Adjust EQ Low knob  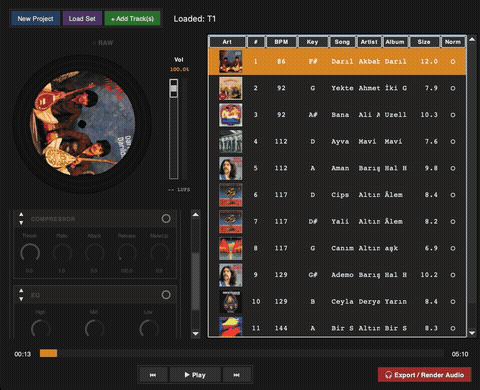[149, 329]
